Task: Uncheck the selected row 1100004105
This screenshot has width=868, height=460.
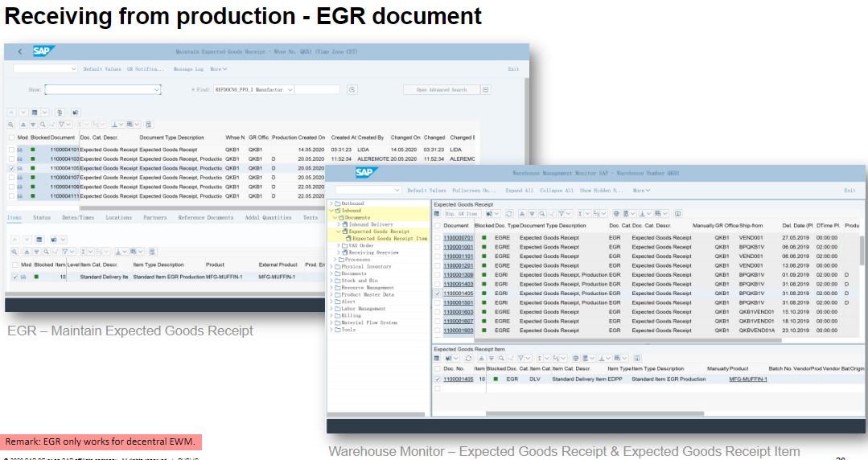Action: 11,168
